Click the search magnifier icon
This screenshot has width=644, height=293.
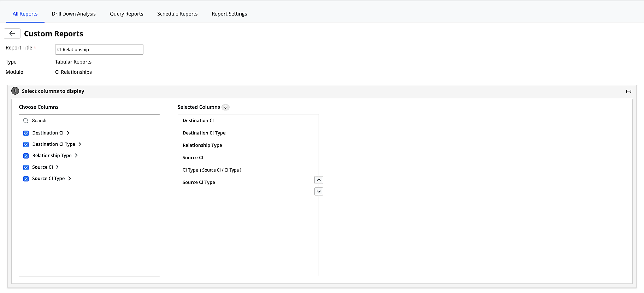pos(26,121)
